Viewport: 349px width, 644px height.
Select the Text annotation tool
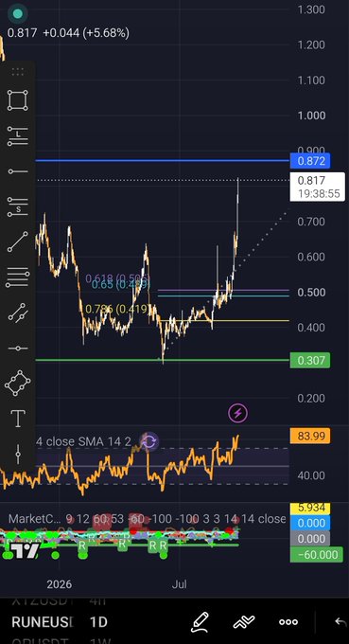tap(18, 419)
